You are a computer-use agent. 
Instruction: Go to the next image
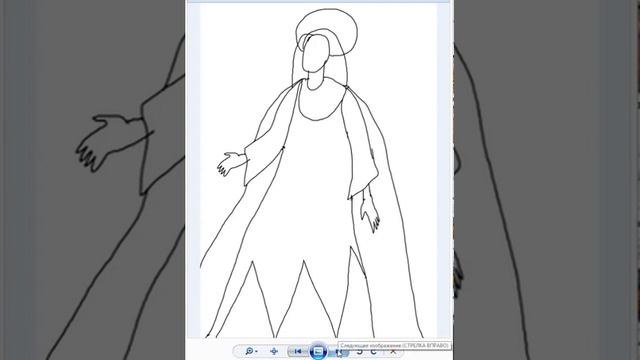338,352
